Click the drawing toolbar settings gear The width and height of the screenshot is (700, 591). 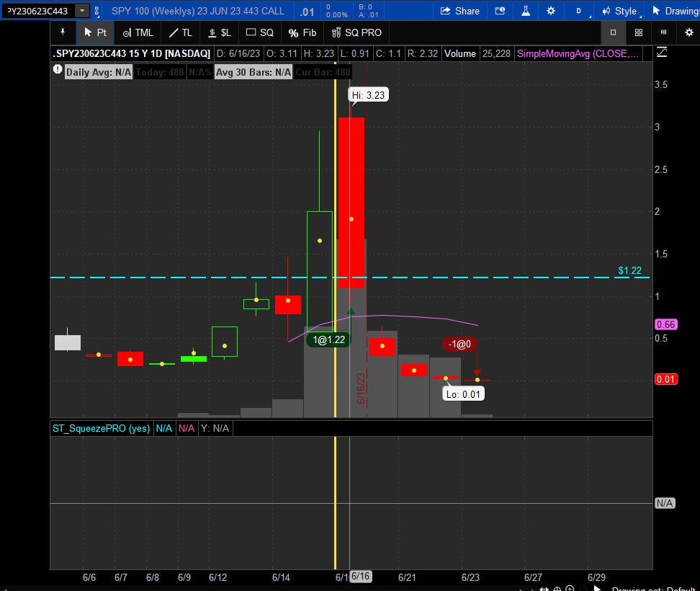(689, 32)
